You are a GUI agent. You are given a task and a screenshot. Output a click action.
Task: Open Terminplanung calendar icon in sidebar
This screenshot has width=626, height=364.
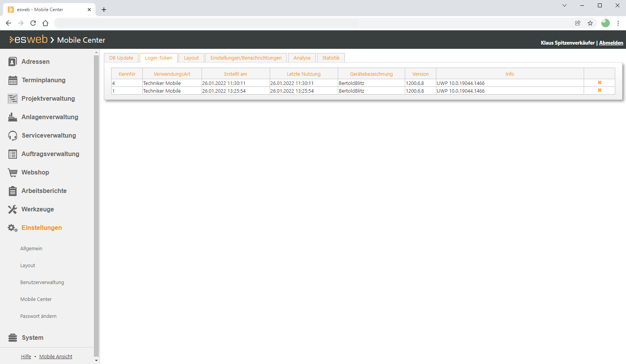[x=13, y=80]
